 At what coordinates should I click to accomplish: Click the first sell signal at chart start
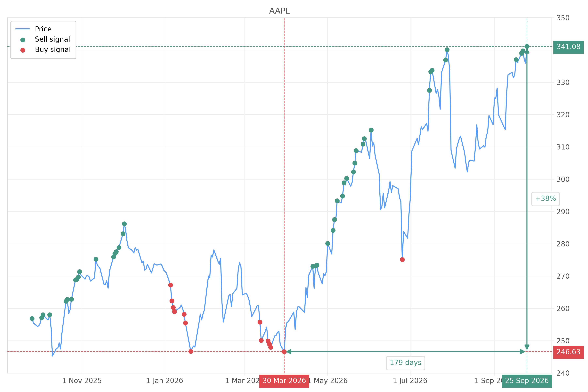pos(32,318)
